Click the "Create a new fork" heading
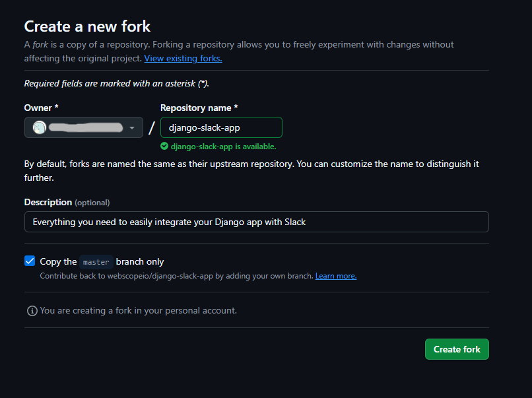 click(x=87, y=26)
